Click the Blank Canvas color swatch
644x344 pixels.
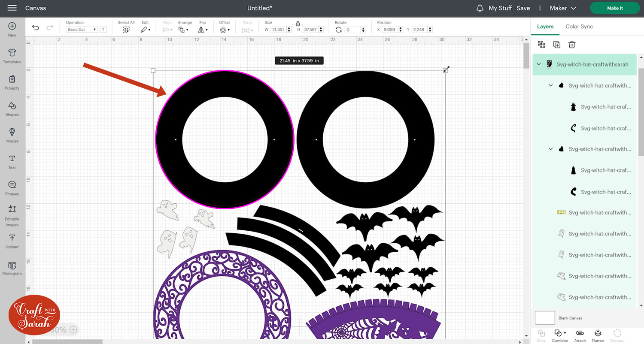[x=545, y=318]
